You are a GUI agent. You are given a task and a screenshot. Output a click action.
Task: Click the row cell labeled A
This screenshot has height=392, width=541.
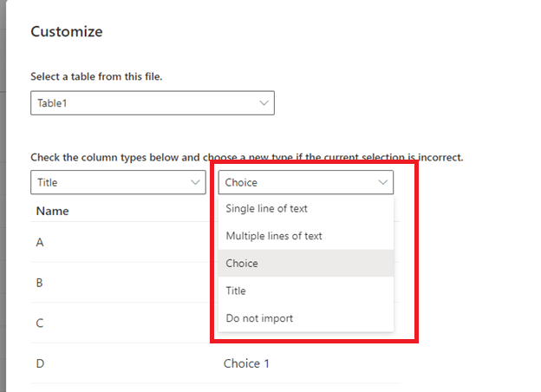click(40, 242)
